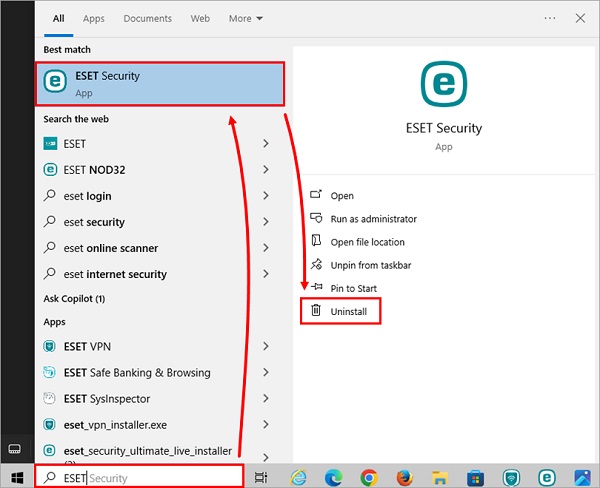Expand the eset internet security suggestion arrow
The height and width of the screenshot is (488, 600).
pyautogui.click(x=266, y=274)
